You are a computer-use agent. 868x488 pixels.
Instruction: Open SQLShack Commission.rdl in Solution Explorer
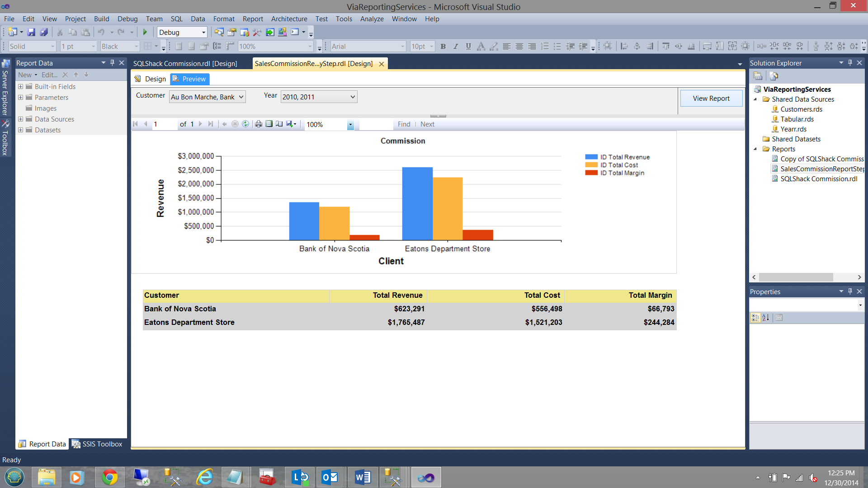pos(818,179)
